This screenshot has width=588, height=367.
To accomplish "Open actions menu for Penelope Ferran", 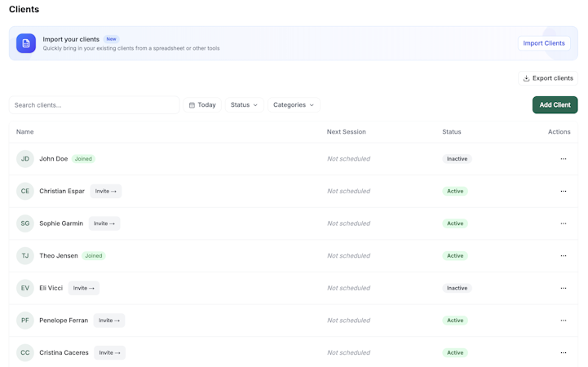I will click(564, 321).
